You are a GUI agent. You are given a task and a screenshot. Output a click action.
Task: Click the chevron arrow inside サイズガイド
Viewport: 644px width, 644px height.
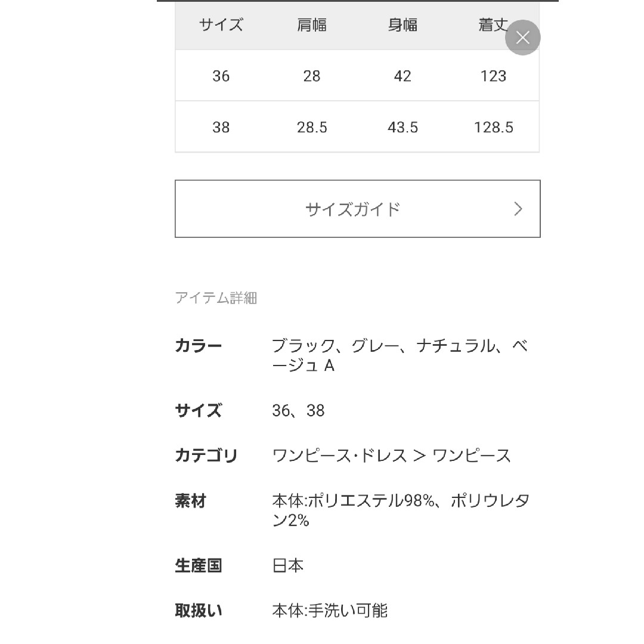(x=518, y=209)
